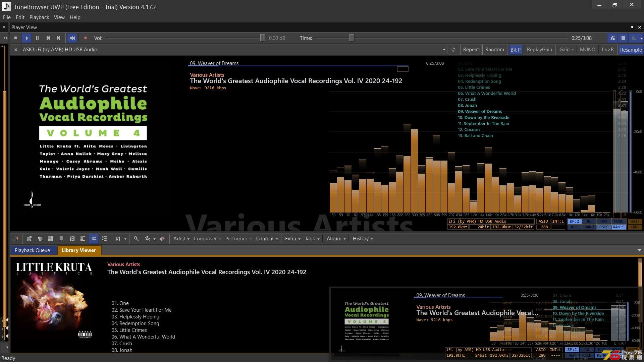
Task: Open the Help menu
Action: pyautogui.click(x=75, y=17)
